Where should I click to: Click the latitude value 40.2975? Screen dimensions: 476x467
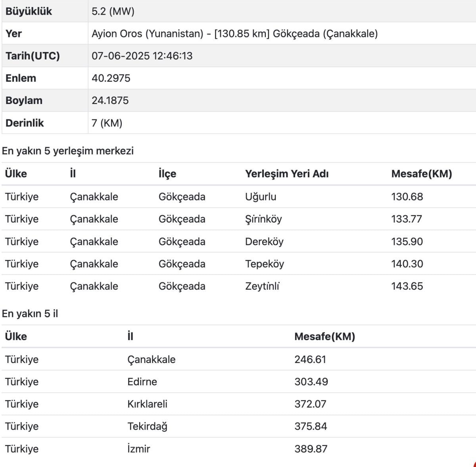[111, 78]
